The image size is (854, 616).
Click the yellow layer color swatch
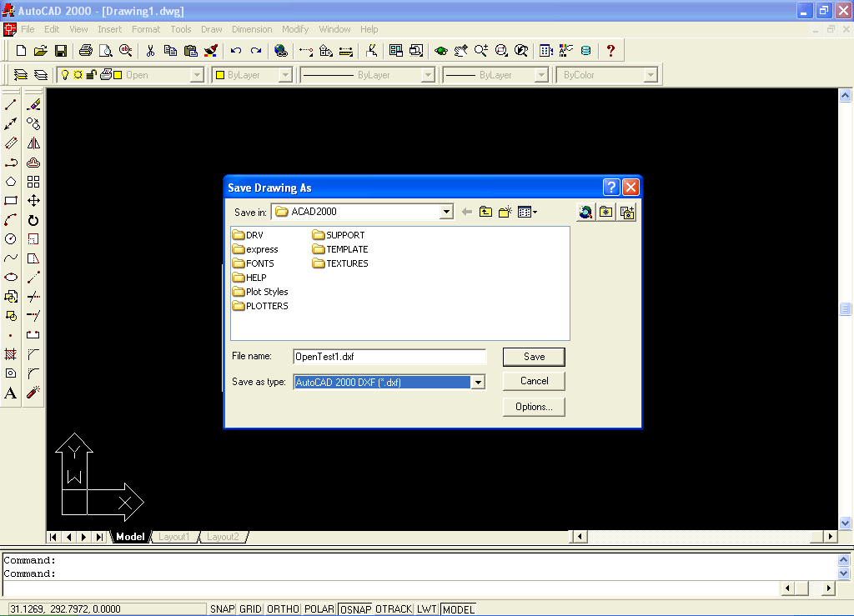coord(118,75)
